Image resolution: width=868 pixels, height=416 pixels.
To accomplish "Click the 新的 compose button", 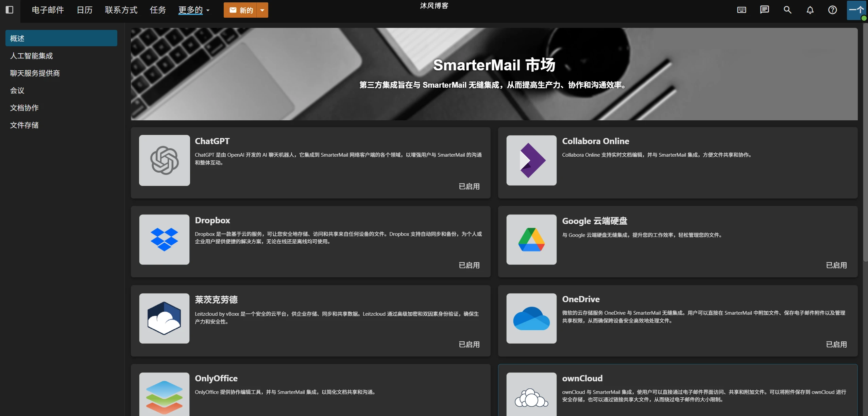I will coord(240,10).
